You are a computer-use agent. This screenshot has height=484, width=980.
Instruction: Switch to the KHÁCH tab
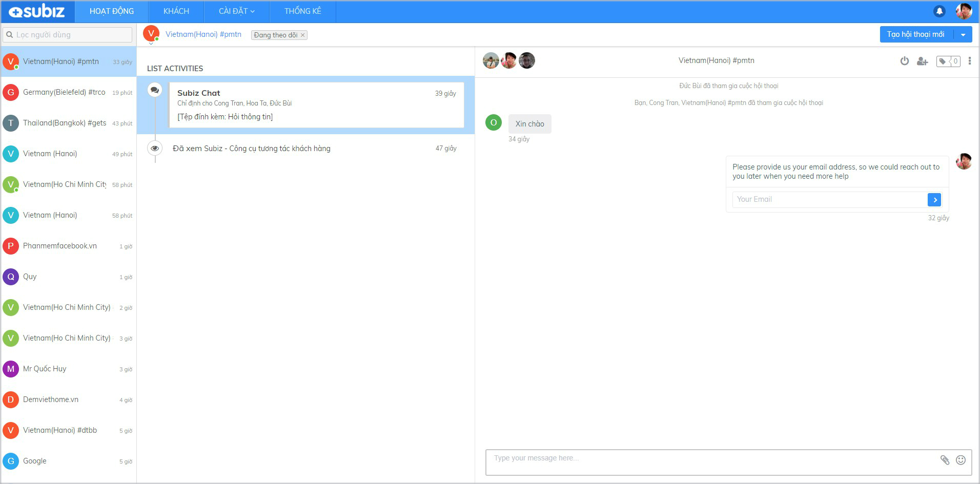coord(176,11)
